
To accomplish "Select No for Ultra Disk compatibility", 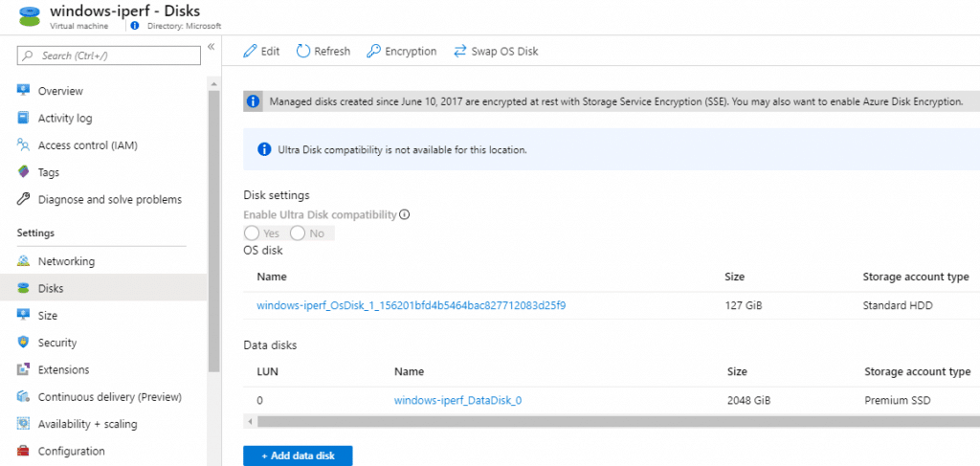I will tap(297, 233).
